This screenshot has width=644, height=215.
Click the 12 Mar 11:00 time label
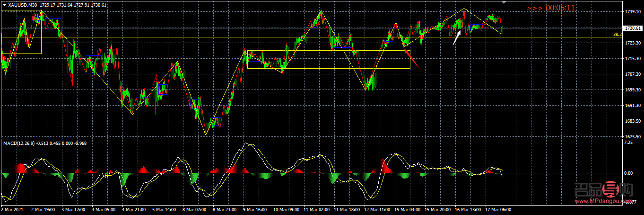point(377,209)
